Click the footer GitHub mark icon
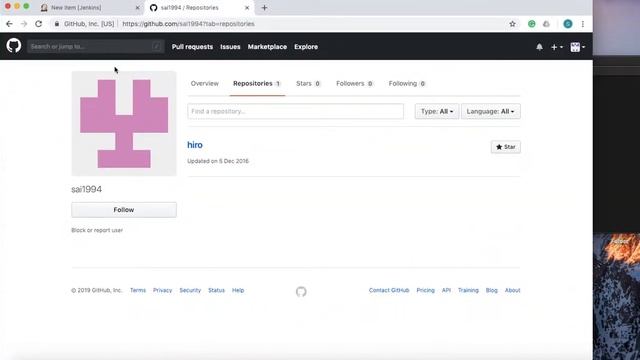 click(x=301, y=291)
